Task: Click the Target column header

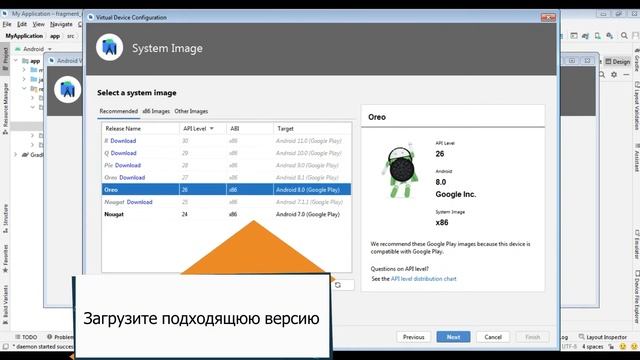Action: click(312, 129)
